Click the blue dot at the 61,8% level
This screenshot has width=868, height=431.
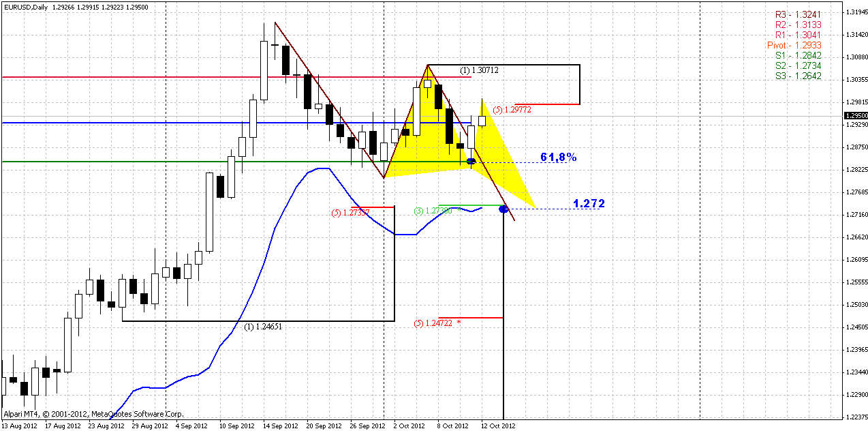pos(471,161)
